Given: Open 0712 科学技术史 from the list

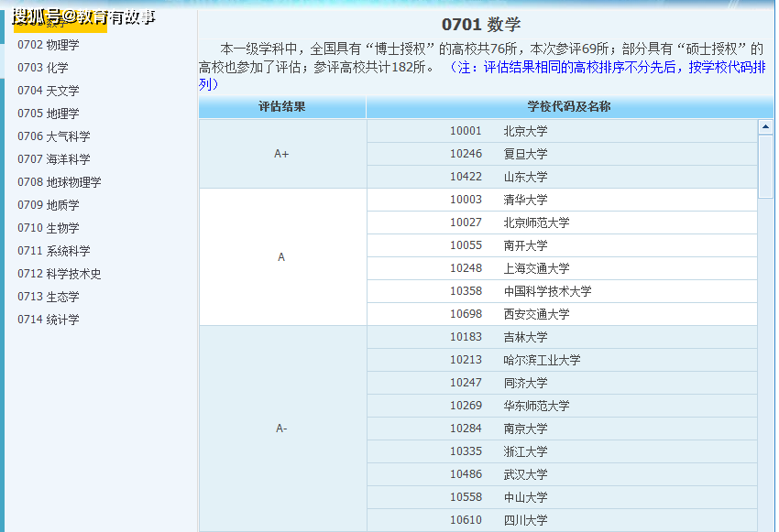Looking at the screenshot, I should click(60, 274).
